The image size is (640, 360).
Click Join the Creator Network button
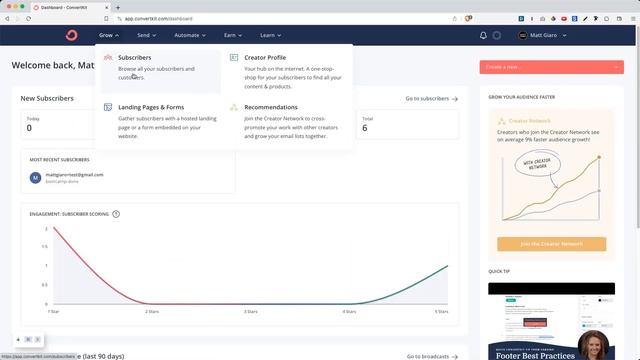click(x=551, y=244)
